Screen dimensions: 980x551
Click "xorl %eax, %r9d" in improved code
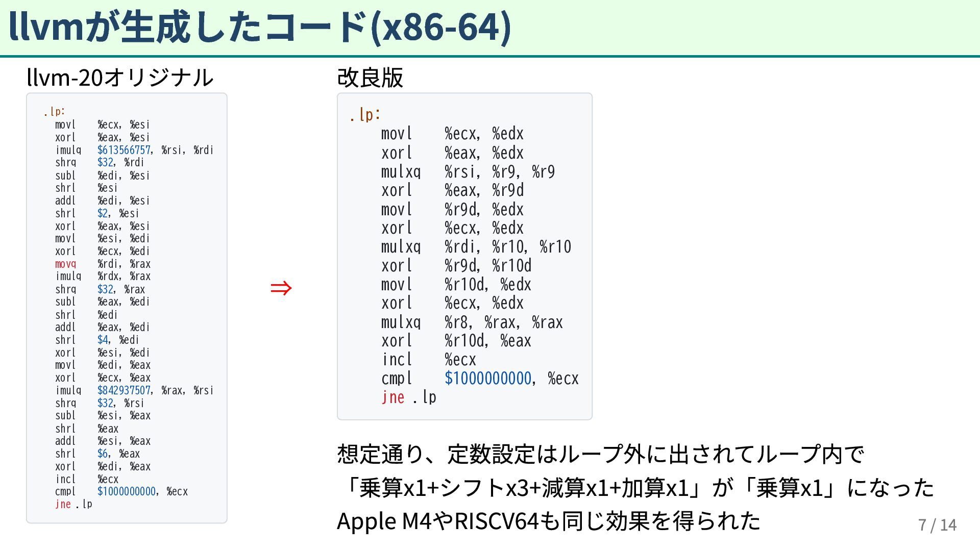(452, 190)
